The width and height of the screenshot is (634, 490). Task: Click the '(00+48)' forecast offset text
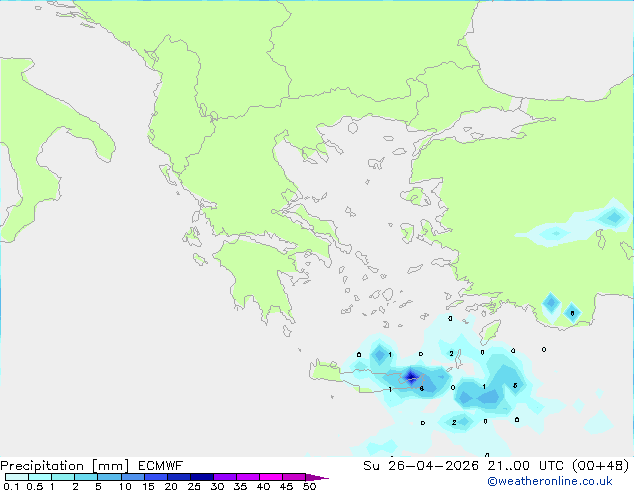click(600, 466)
